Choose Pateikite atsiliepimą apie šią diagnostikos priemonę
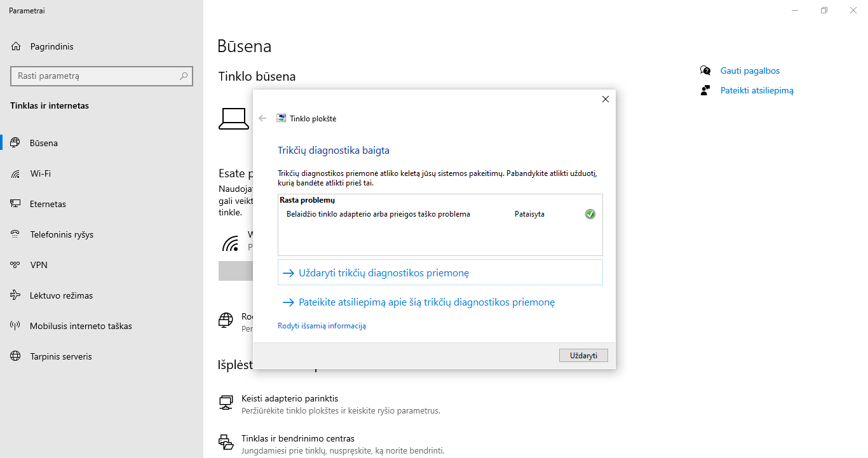Image resolution: width=868 pixels, height=458 pixels. (x=419, y=302)
